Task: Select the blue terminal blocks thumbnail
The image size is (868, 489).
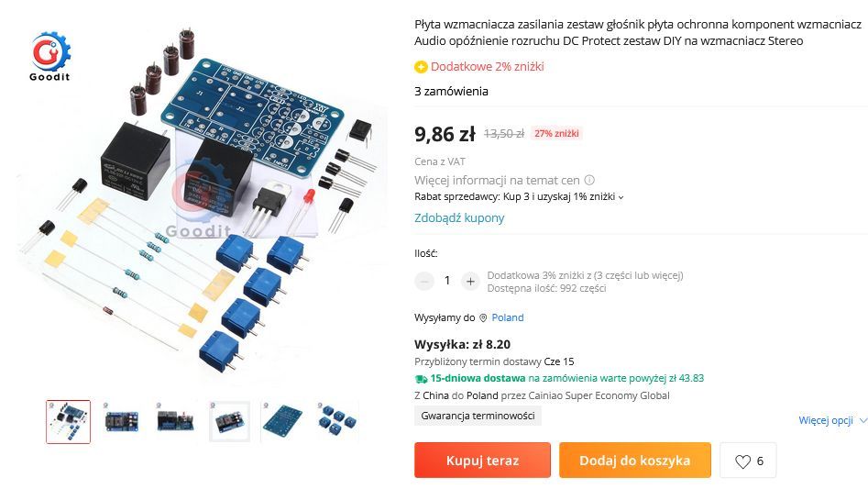Action: [336, 422]
